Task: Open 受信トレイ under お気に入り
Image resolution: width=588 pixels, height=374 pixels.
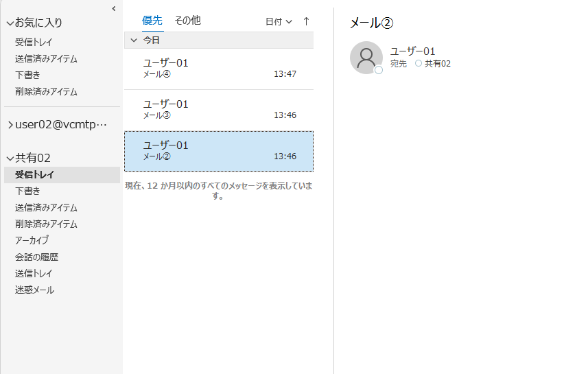Action: click(34, 43)
